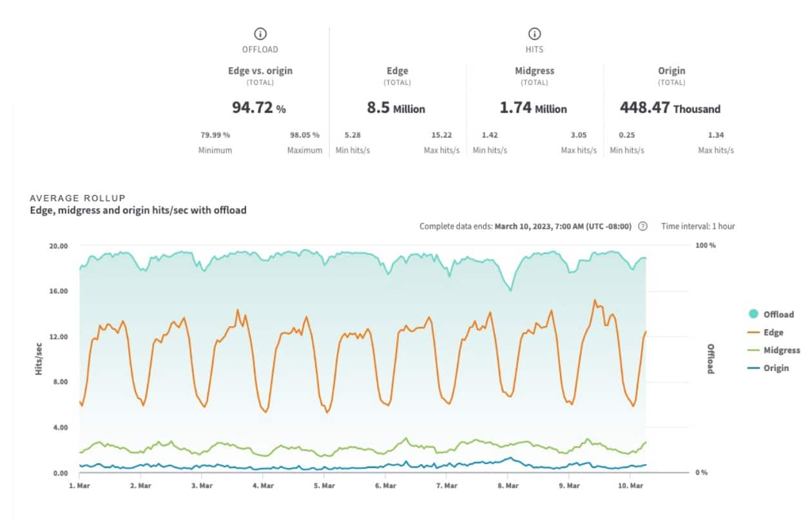The height and width of the screenshot is (522, 812).
Task: Click the 5. Mar x-axis date label
Action: click(x=324, y=485)
